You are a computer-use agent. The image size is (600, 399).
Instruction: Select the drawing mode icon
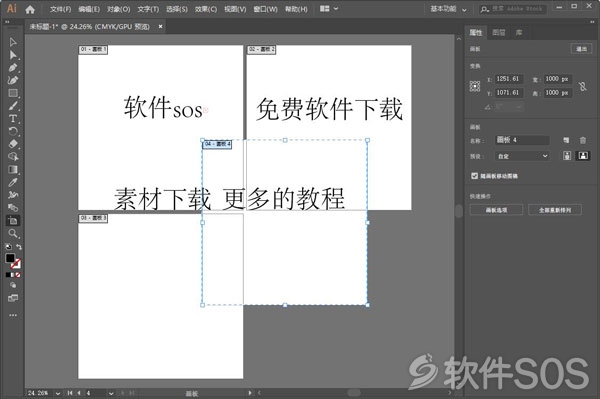click(x=13, y=285)
